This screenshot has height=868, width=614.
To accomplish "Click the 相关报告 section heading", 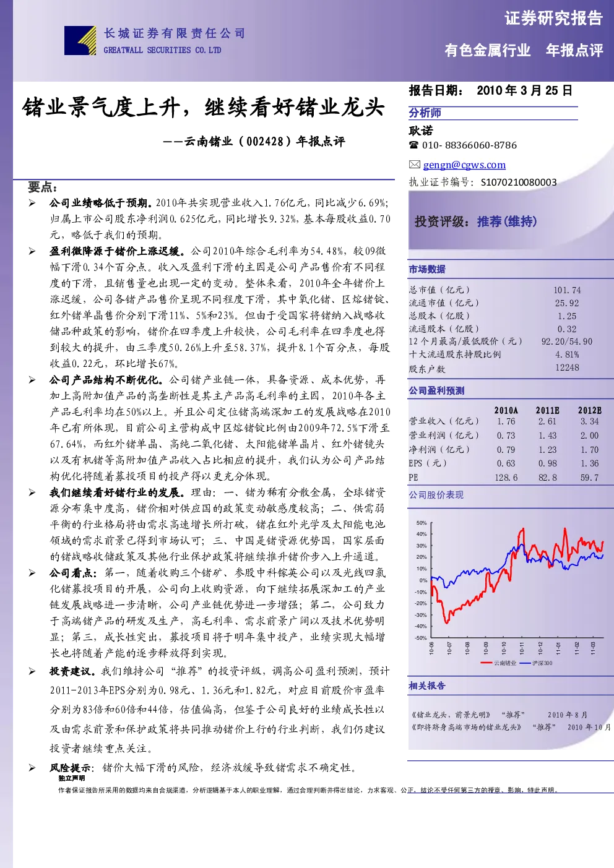I will point(427,685).
